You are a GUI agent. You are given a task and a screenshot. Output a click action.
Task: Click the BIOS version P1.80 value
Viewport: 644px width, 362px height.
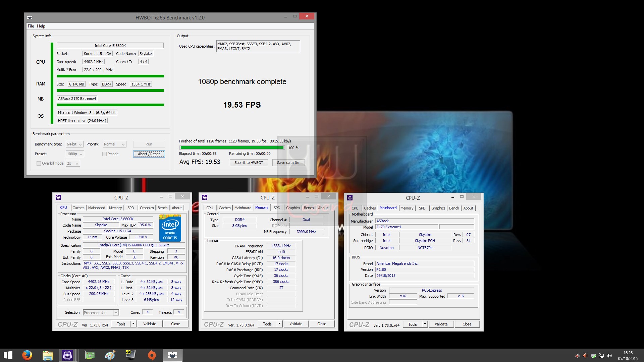[425, 269]
